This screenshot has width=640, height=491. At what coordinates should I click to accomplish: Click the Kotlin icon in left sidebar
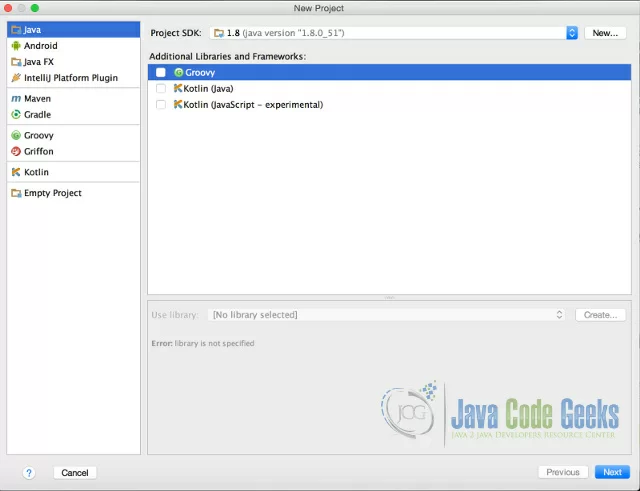(16, 172)
